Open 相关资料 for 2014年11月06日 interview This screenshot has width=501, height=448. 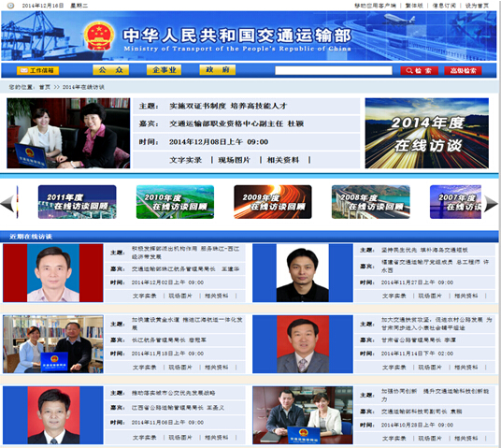(x=216, y=438)
